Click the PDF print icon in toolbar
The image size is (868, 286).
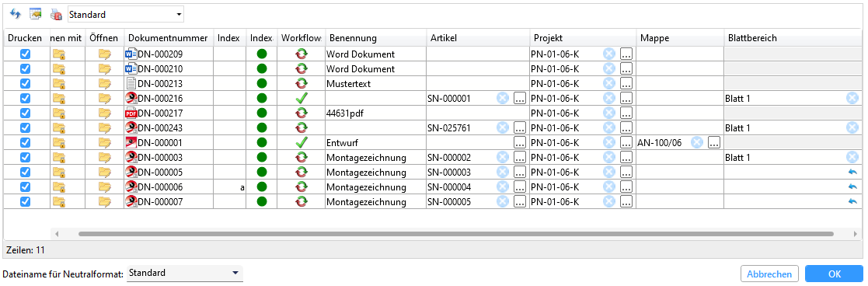coord(56,15)
